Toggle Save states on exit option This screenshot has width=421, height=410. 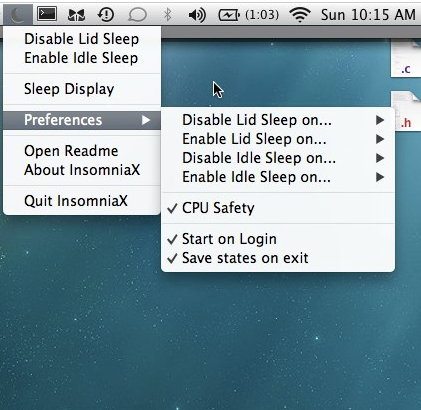[278, 258]
